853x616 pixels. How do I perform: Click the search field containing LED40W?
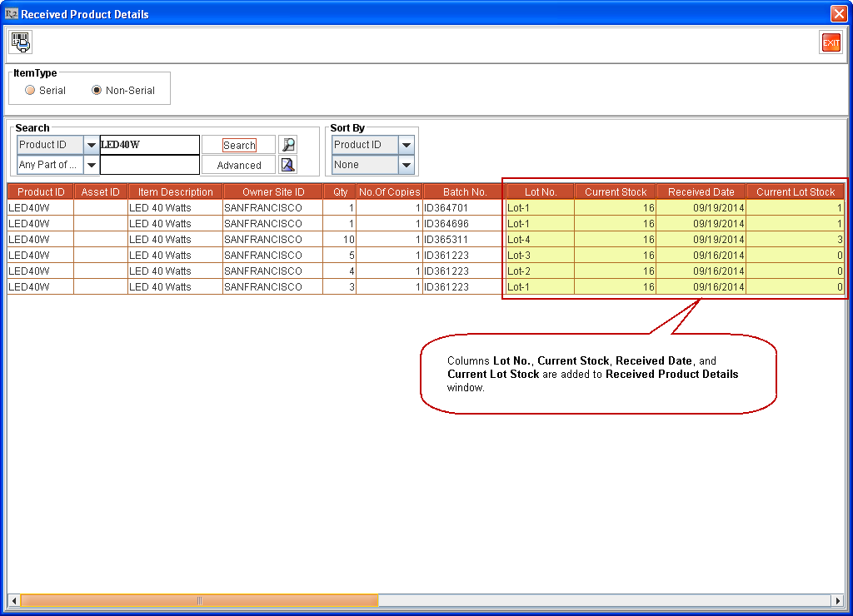pyautogui.click(x=149, y=145)
